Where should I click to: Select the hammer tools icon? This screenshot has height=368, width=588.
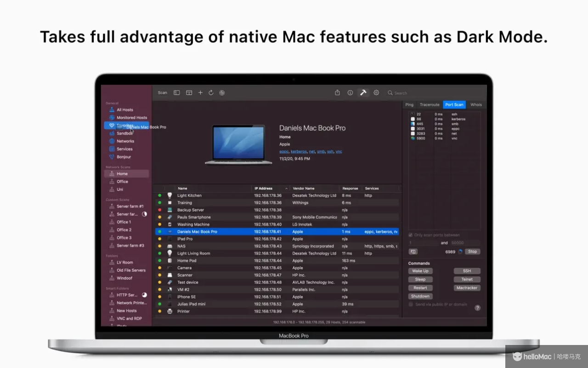click(363, 92)
